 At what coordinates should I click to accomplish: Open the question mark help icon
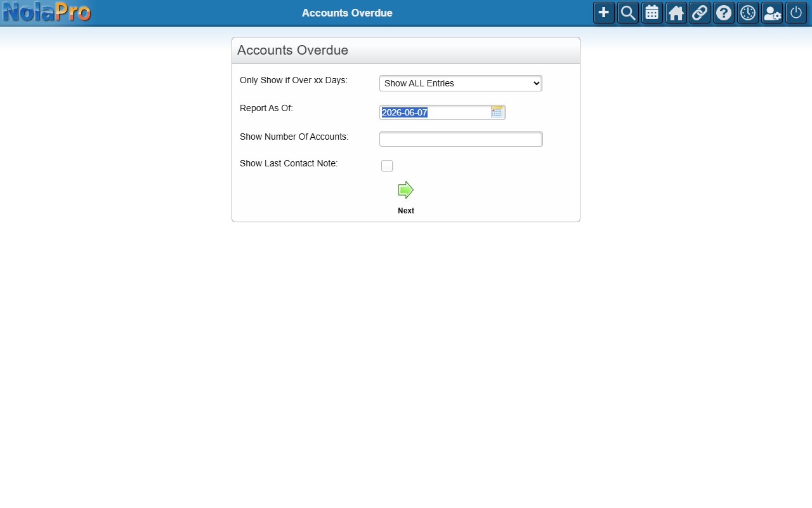[724, 13]
